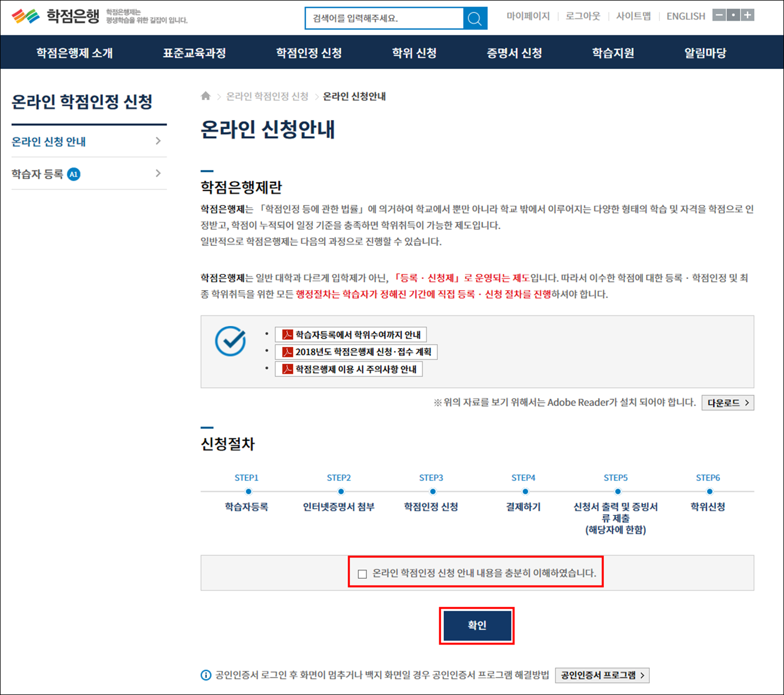Check the 온라인 학점인정 신청 안내 agreement checkbox
The image size is (784, 695).
click(x=362, y=574)
